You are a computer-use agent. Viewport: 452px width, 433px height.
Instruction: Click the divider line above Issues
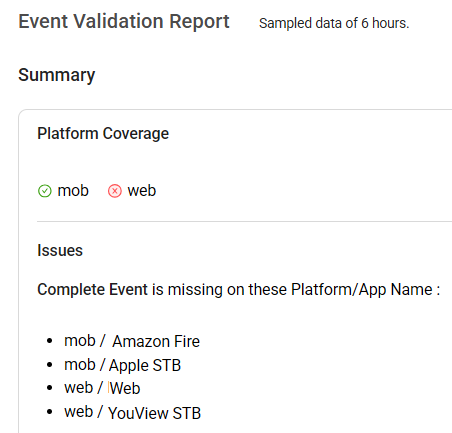coord(244,221)
